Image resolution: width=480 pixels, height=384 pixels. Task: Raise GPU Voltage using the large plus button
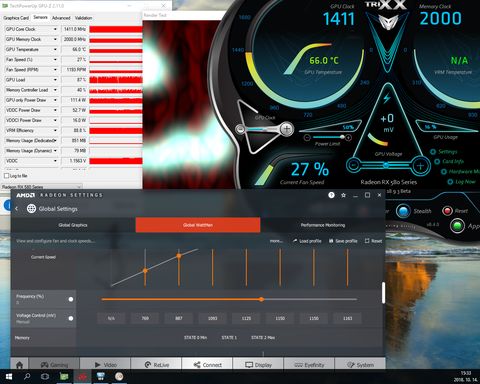(420, 166)
